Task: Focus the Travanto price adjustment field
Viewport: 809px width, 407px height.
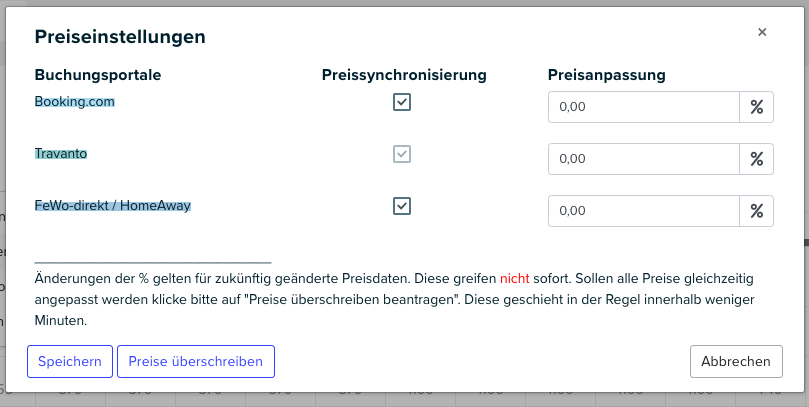Action: coord(644,159)
